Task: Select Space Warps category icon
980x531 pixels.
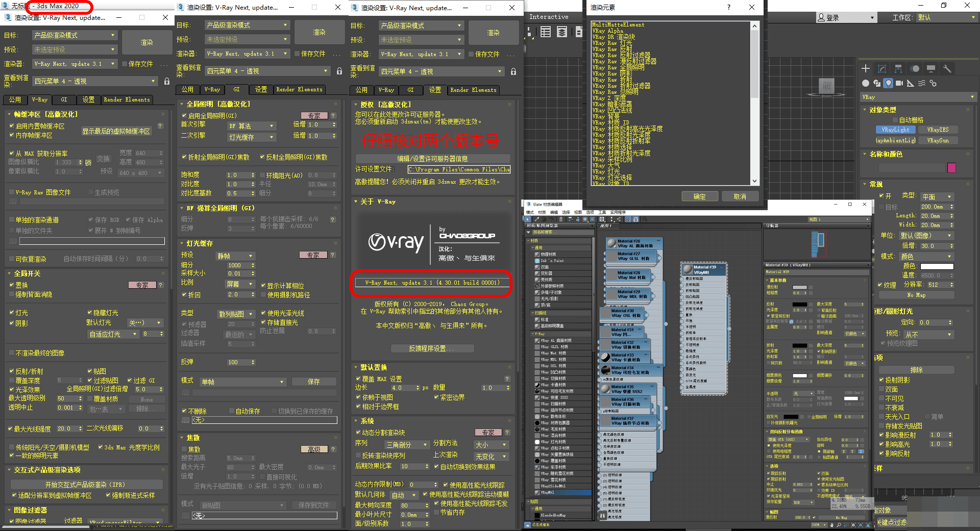Action: point(922,83)
